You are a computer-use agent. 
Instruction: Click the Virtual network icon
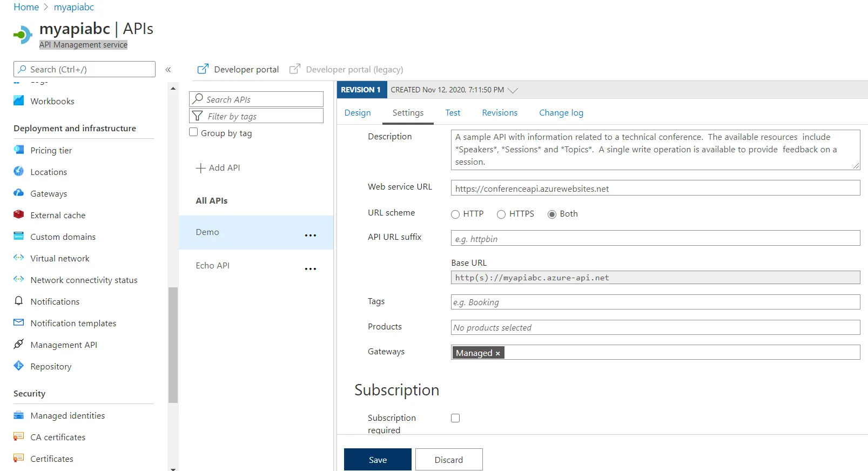coord(19,258)
